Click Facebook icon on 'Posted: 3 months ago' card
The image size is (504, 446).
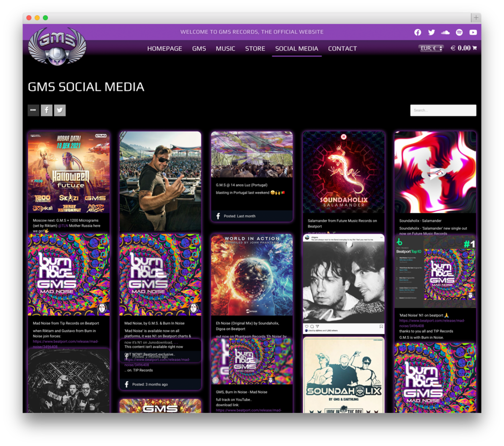tap(126, 384)
